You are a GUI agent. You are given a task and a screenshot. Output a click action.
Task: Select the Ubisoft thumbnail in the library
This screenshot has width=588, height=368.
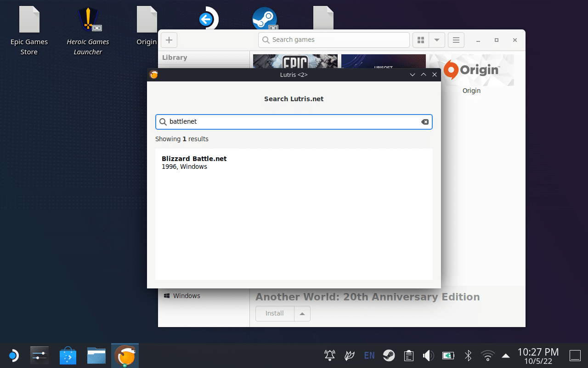pos(384,61)
